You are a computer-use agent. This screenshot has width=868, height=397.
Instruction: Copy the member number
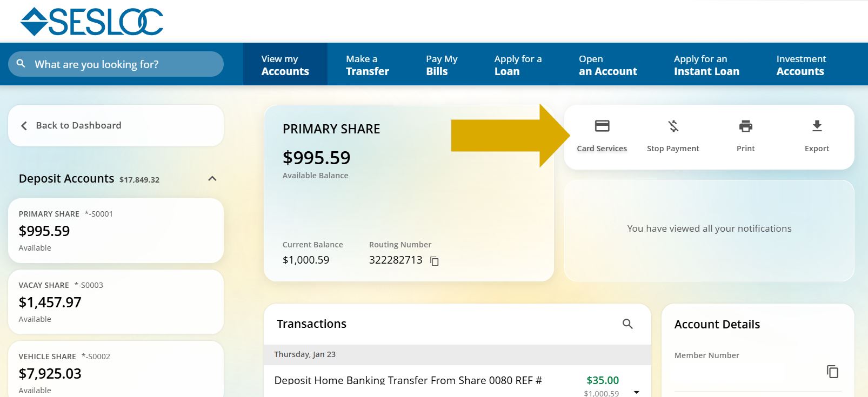[832, 371]
